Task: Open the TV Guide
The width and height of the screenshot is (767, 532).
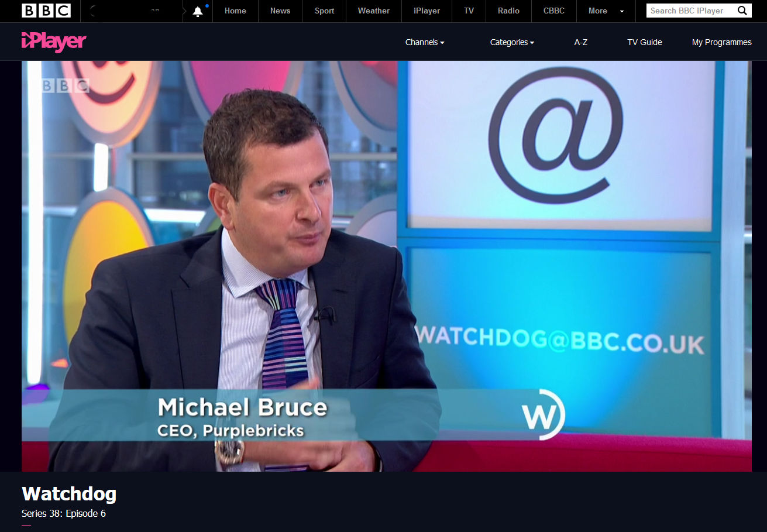Action: pyautogui.click(x=644, y=42)
